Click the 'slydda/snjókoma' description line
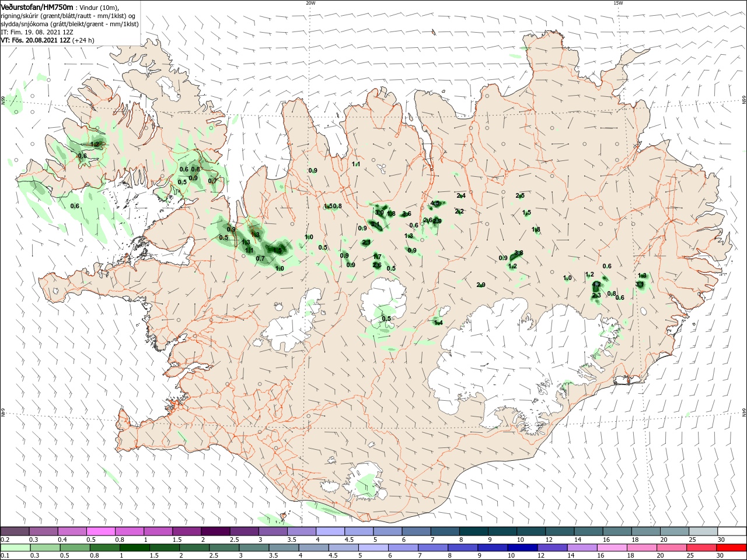Image resolution: width=747 pixels, height=560 pixels. coord(69,24)
